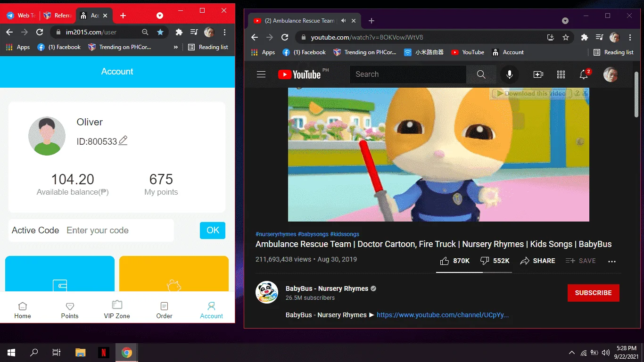Click the YouTube Search input box
644x362 pixels.
(408, 74)
